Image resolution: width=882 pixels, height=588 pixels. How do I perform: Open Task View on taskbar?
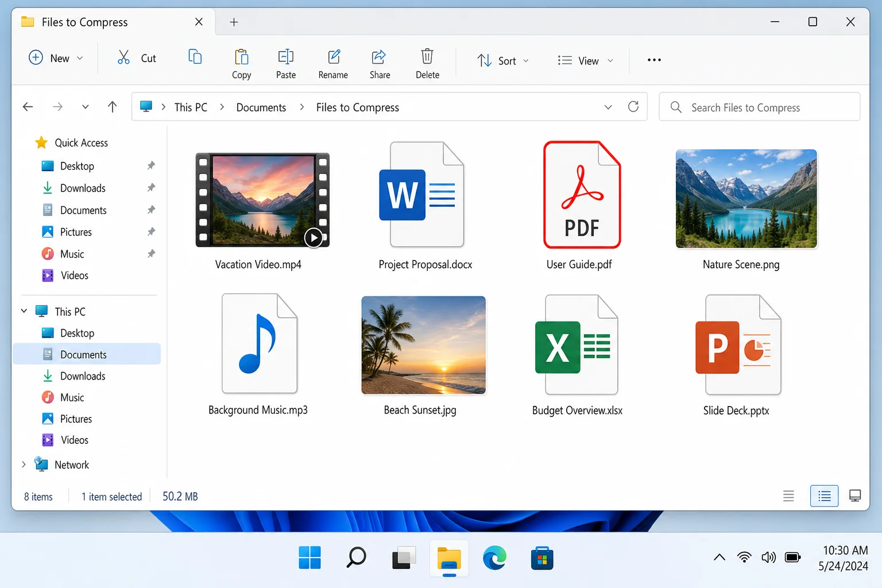(404, 558)
